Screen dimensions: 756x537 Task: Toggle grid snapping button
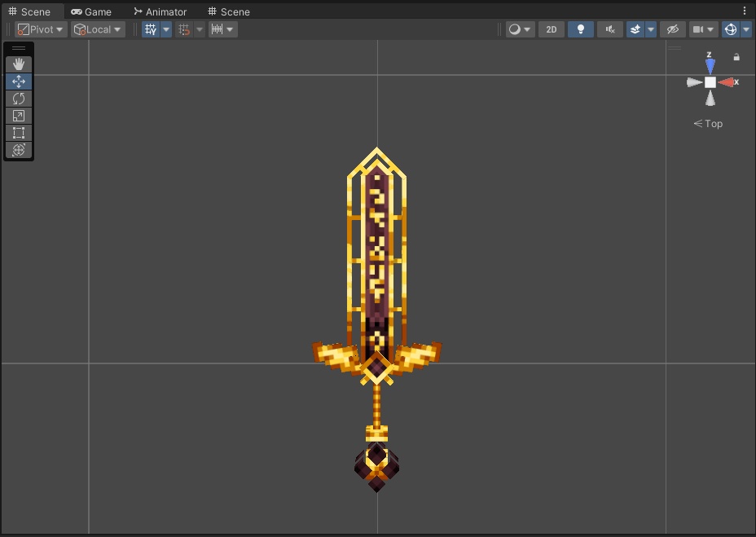184,29
